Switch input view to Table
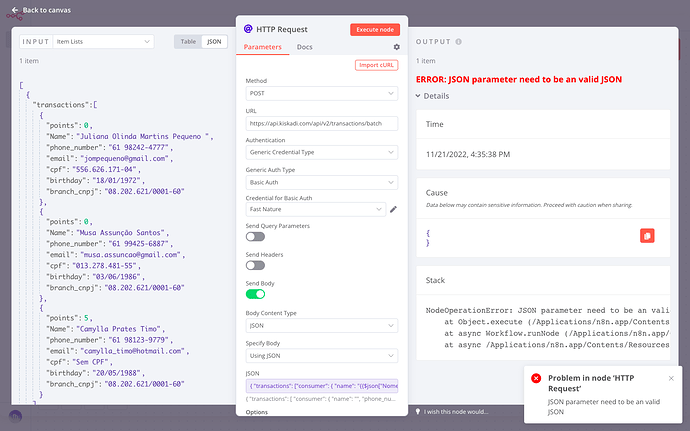The width and height of the screenshot is (690, 431). 188,42
